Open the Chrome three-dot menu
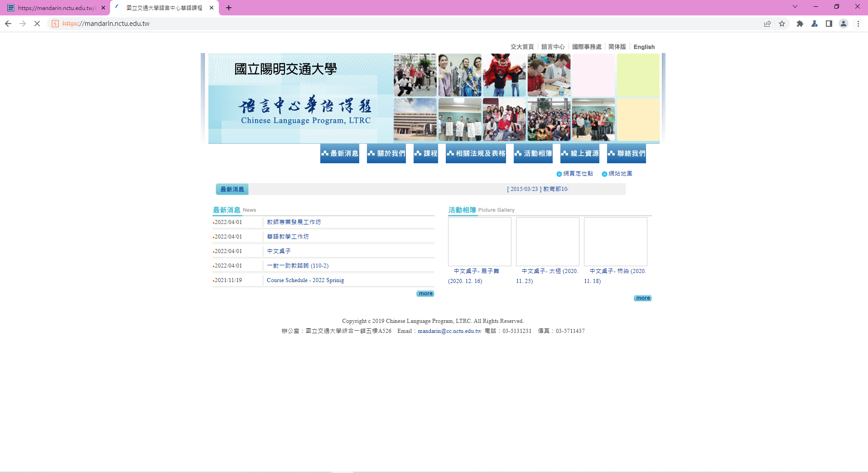 click(858, 24)
